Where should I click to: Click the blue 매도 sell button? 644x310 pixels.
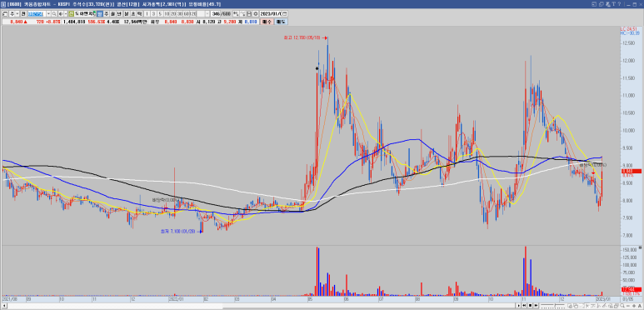[281, 22]
